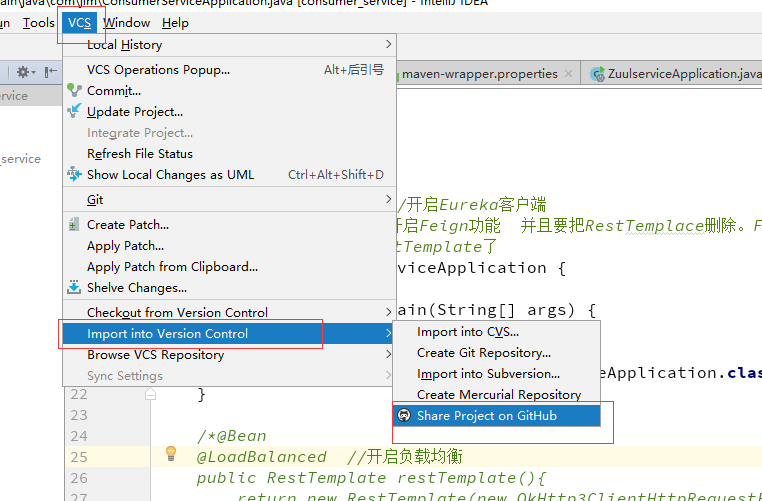The image size is (762, 501).
Task: Switch to ZuulserviceApplication.java tab
Action: tap(684, 74)
